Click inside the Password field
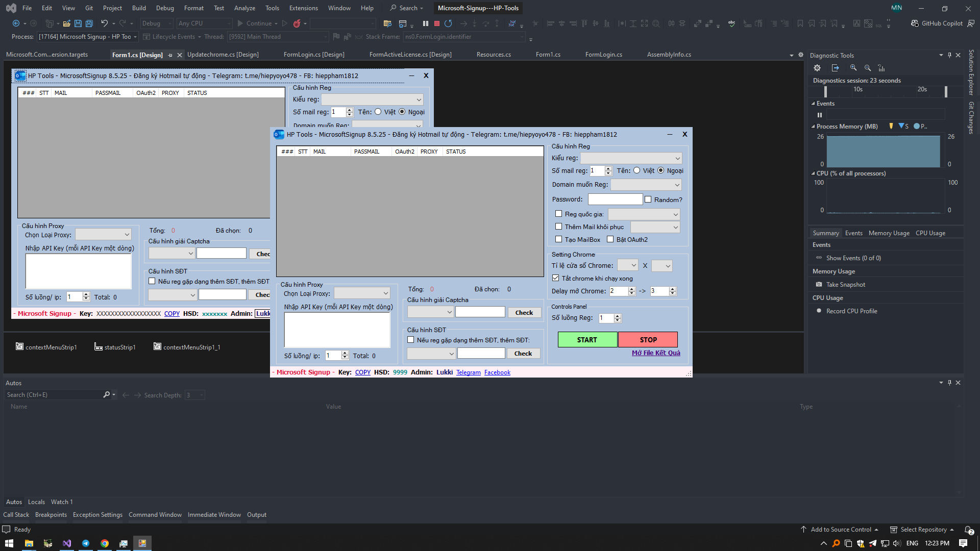Viewport: 980px width, 551px height. tap(615, 199)
